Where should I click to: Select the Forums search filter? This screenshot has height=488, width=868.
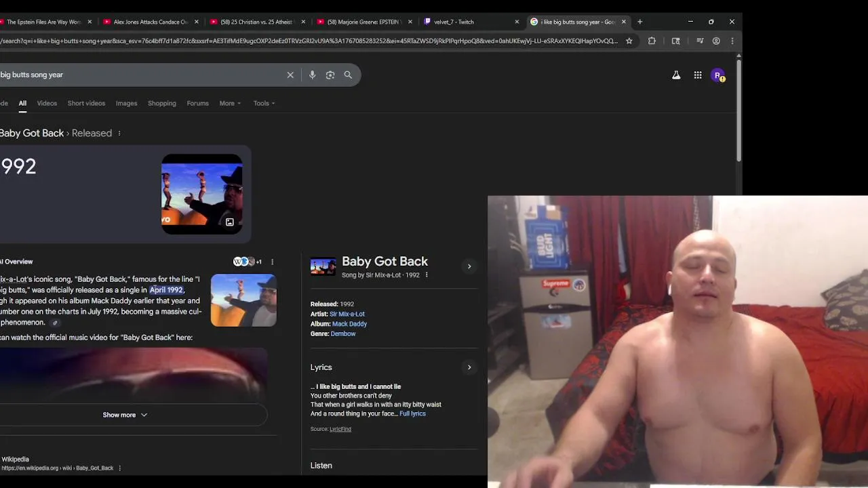tap(197, 103)
